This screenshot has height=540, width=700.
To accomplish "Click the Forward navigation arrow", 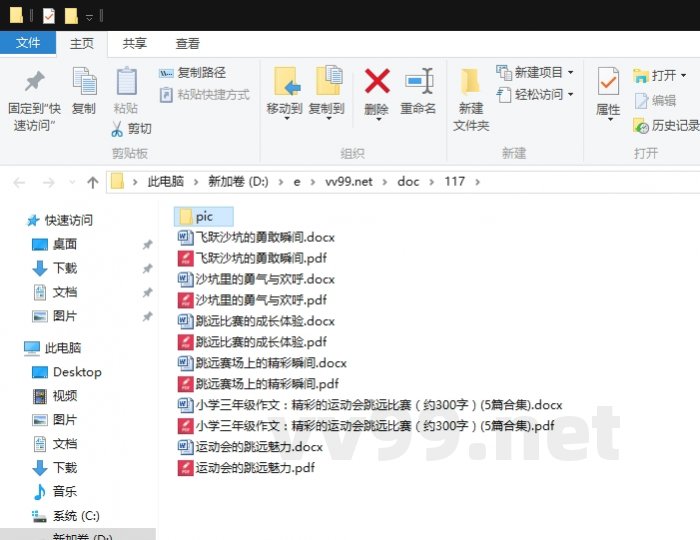I will [48, 182].
